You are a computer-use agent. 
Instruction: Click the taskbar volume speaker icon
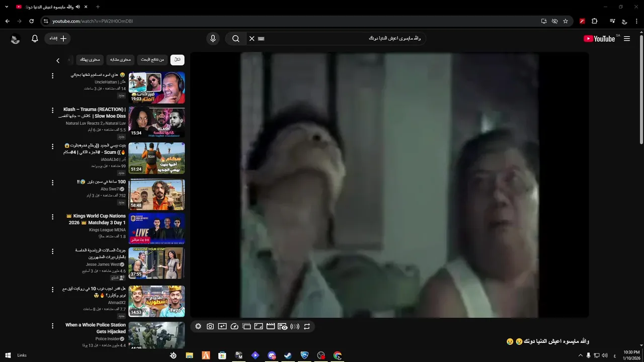pyautogui.click(x=604, y=355)
